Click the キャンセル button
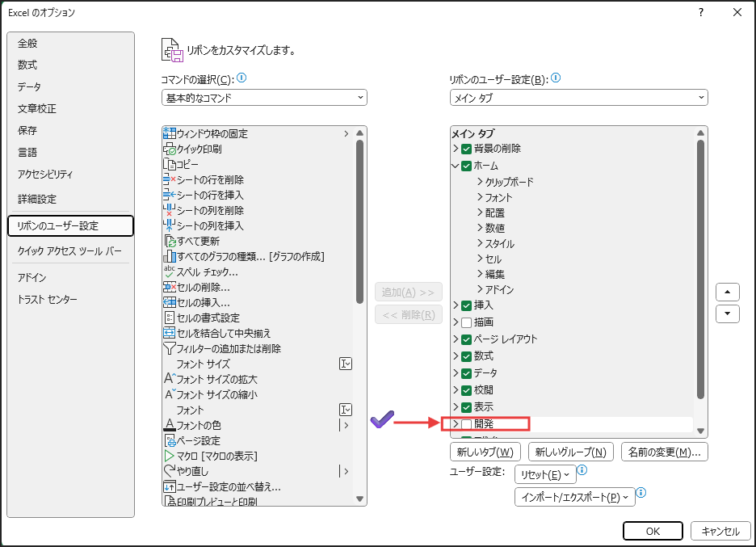 (x=720, y=531)
